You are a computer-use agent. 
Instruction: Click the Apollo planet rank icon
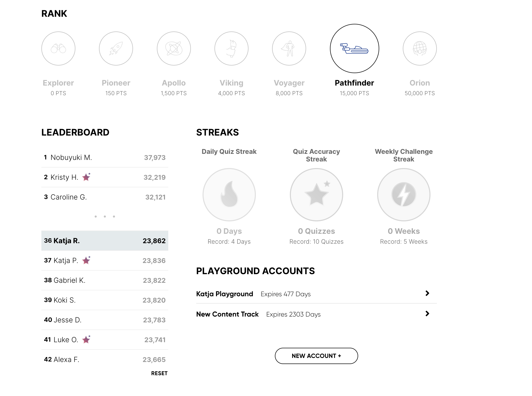coord(174,48)
